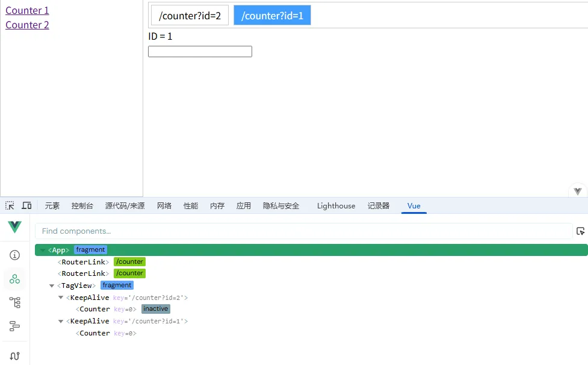This screenshot has height=365, width=588.
Task: Select the second RouterLink tree row
Action: coord(311,273)
